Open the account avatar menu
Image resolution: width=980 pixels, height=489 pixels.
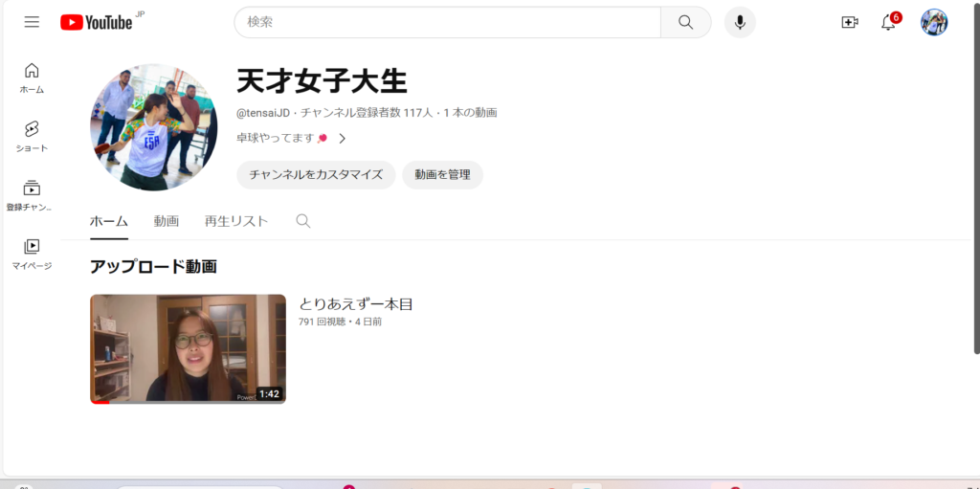933,22
